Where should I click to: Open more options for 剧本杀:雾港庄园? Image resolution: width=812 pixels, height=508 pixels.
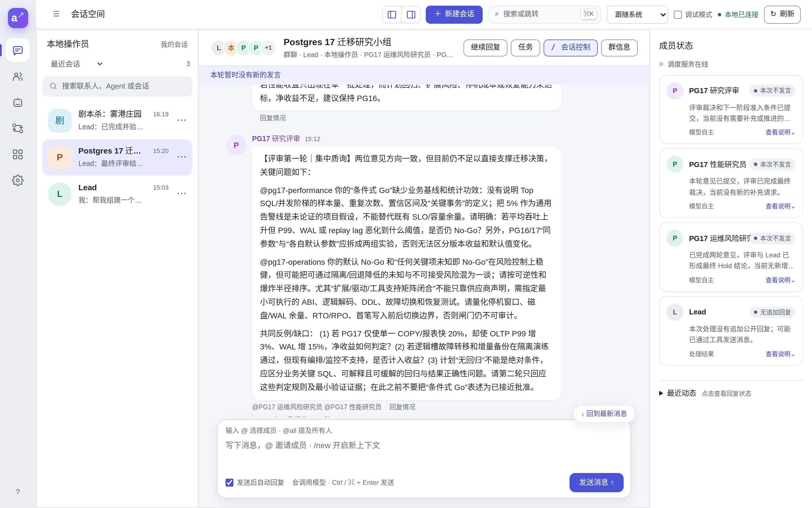pos(182,120)
